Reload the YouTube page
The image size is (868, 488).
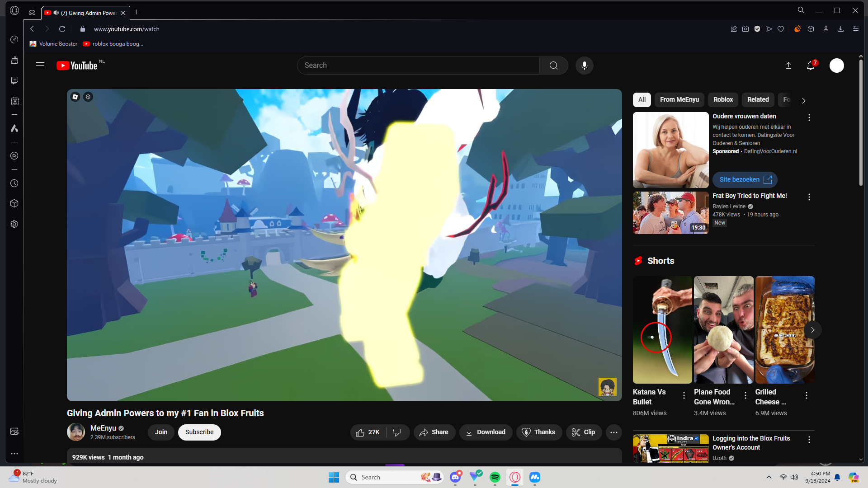(62, 29)
